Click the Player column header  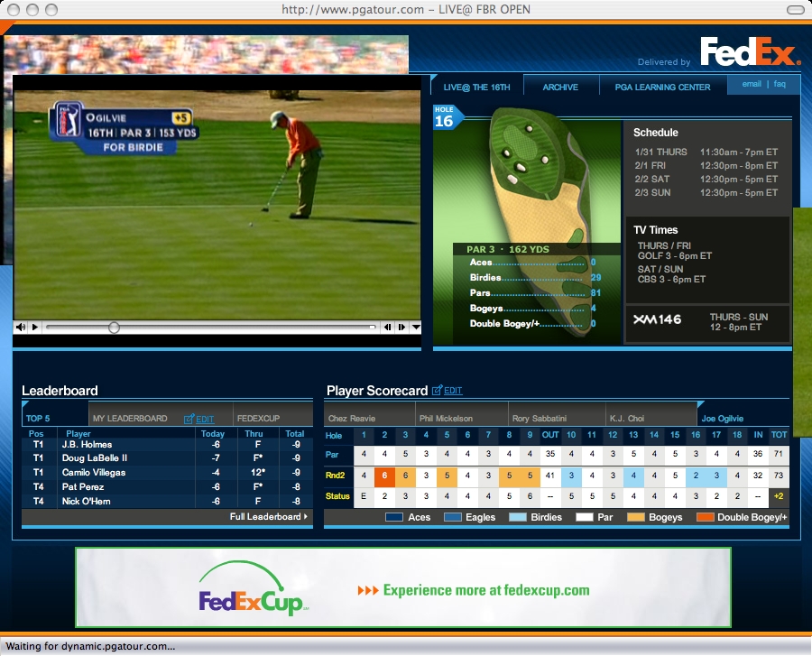pos(78,433)
